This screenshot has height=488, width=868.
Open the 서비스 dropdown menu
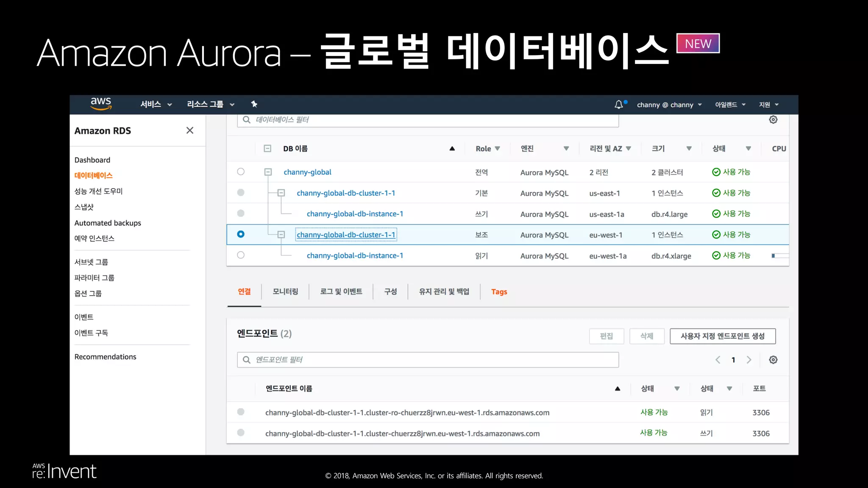[x=156, y=104]
